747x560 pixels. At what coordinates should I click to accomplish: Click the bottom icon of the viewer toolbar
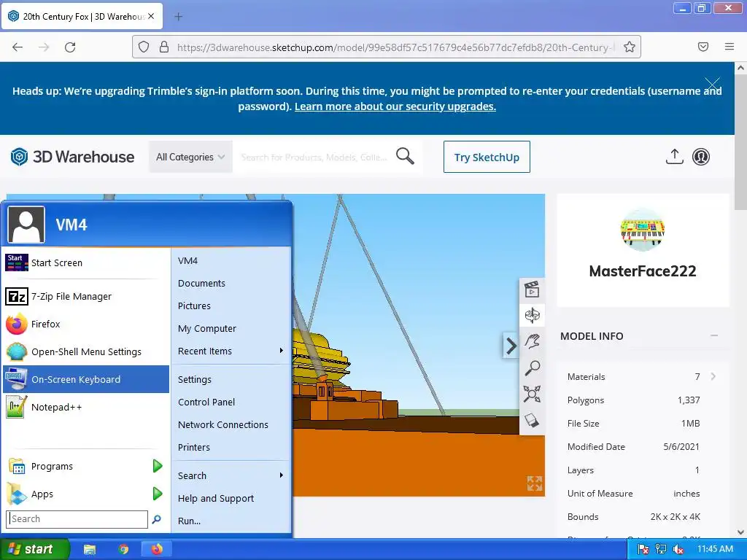pos(532,420)
